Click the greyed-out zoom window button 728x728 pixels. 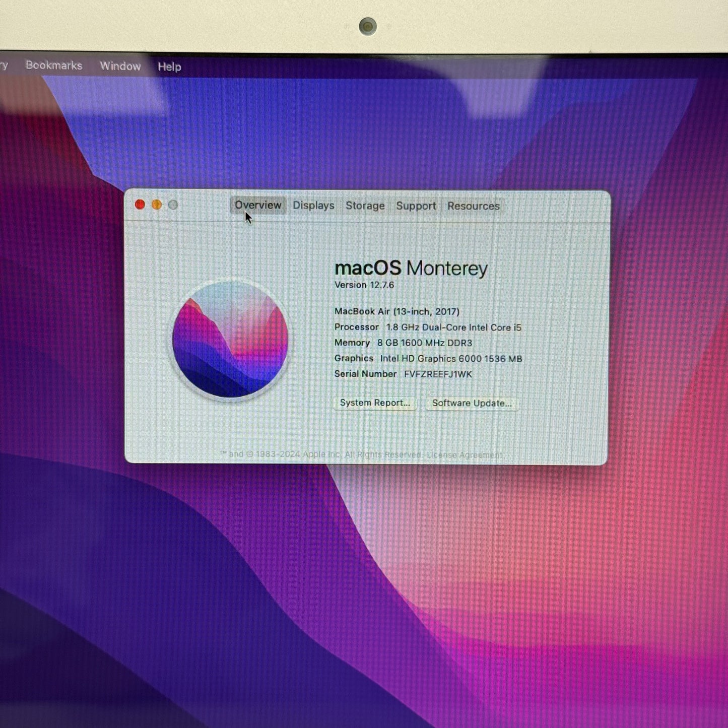(x=173, y=205)
